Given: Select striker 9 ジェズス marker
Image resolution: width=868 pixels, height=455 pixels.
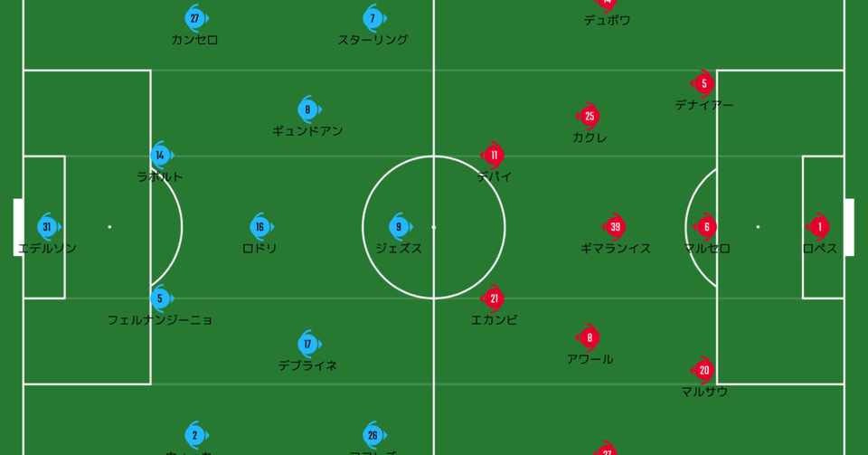Looking at the screenshot, I should pos(399,226).
